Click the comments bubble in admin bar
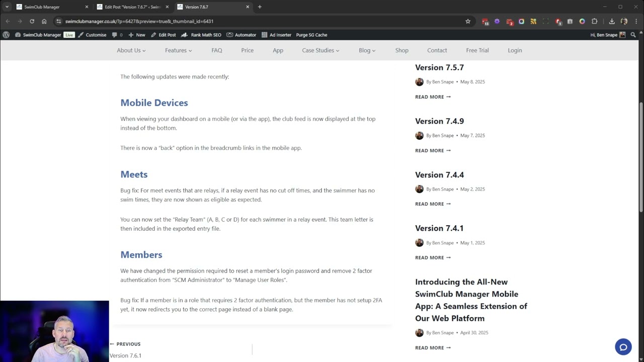The image size is (644, 362). point(117,35)
